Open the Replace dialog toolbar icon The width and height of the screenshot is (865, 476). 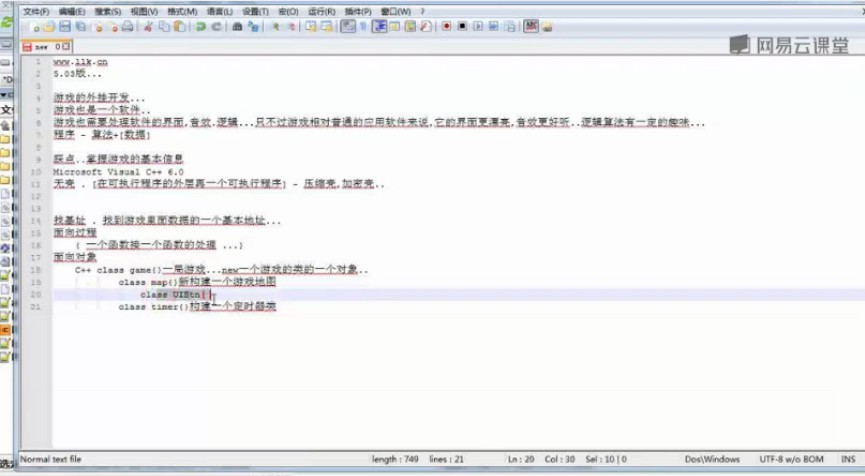pos(253,26)
